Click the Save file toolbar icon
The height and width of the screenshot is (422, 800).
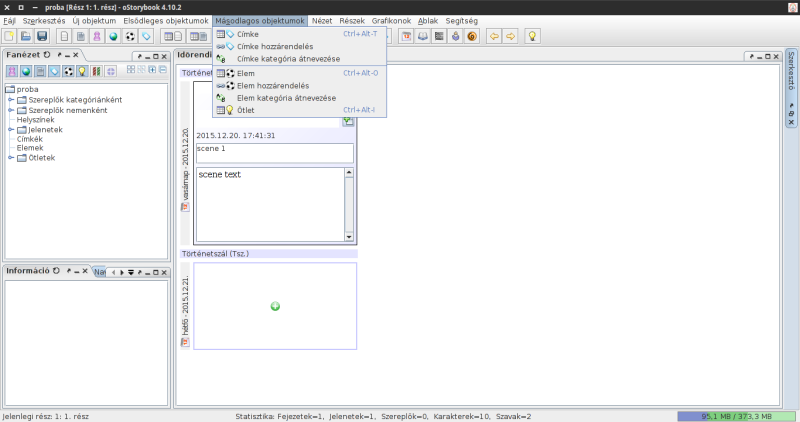42,36
